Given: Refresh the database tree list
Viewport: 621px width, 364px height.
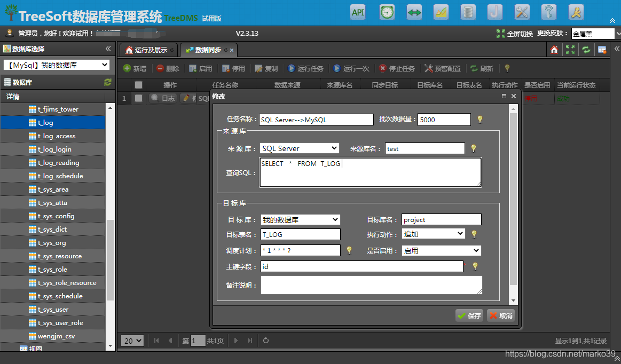Looking at the screenshot, I should 107,82.
